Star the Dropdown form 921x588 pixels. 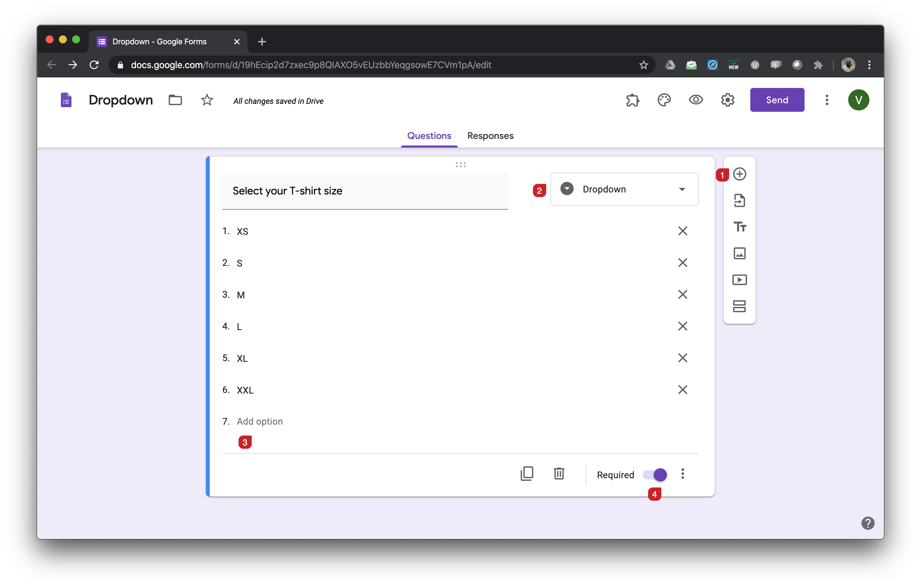coord(207,100)
